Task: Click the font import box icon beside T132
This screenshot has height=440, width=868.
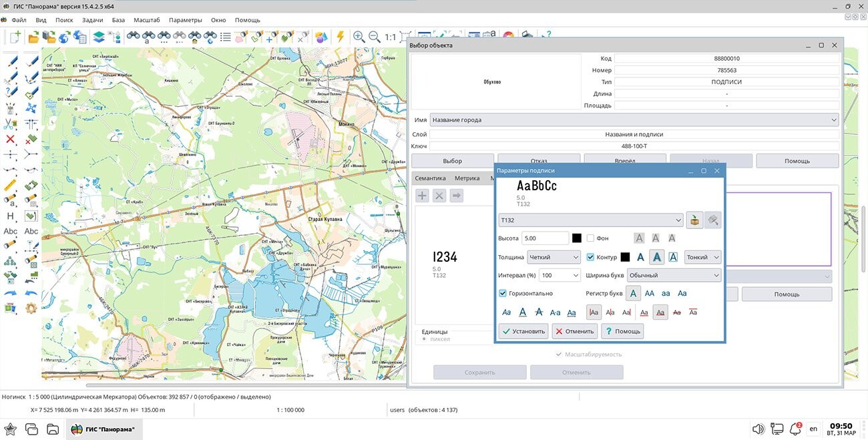Action: 695,220
